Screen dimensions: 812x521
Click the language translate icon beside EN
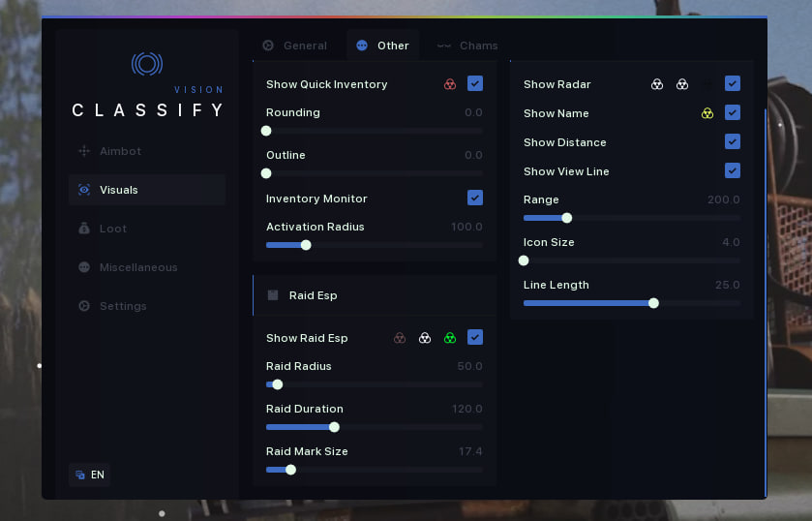tap(80, 475)
